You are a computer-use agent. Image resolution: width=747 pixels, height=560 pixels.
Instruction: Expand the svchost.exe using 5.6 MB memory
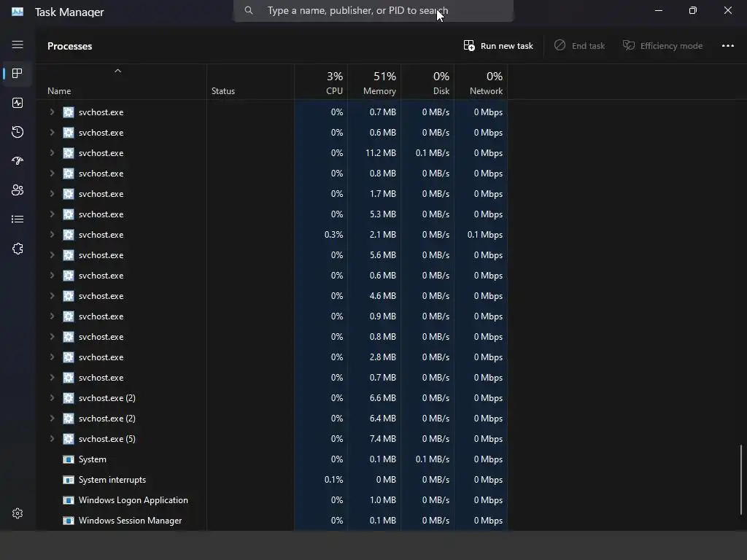pos(52,255)
